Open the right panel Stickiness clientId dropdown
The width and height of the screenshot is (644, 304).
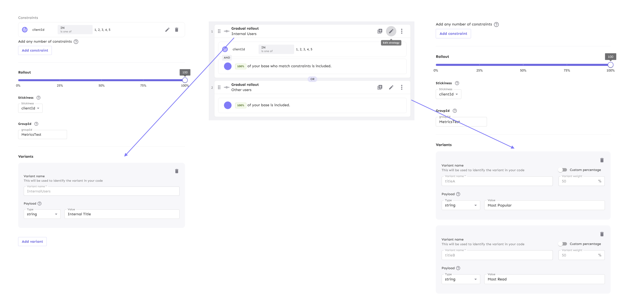pos(448,94)
